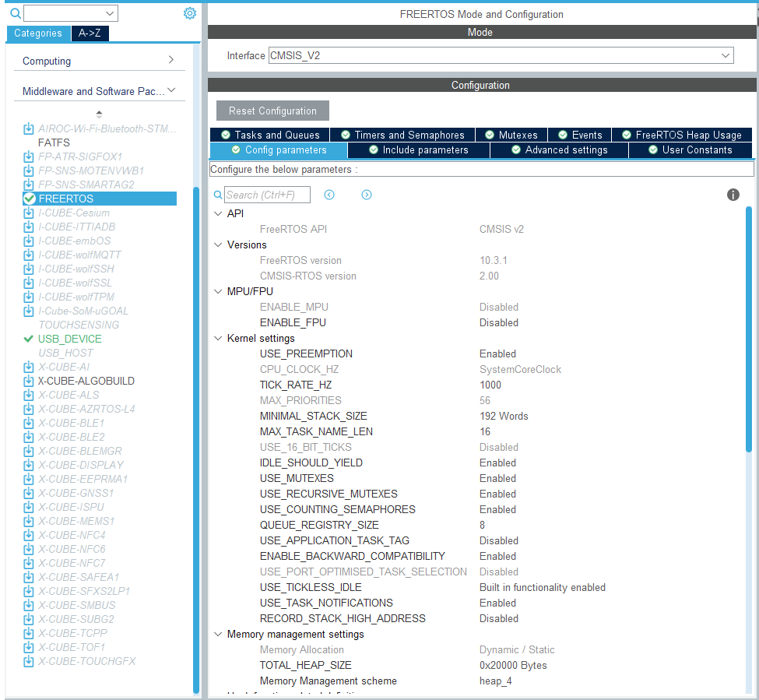This screenshot has height=700, width=759.
Task: Click the USE_PREEMPTION value Enabled
Action: [x=497, y=354]
